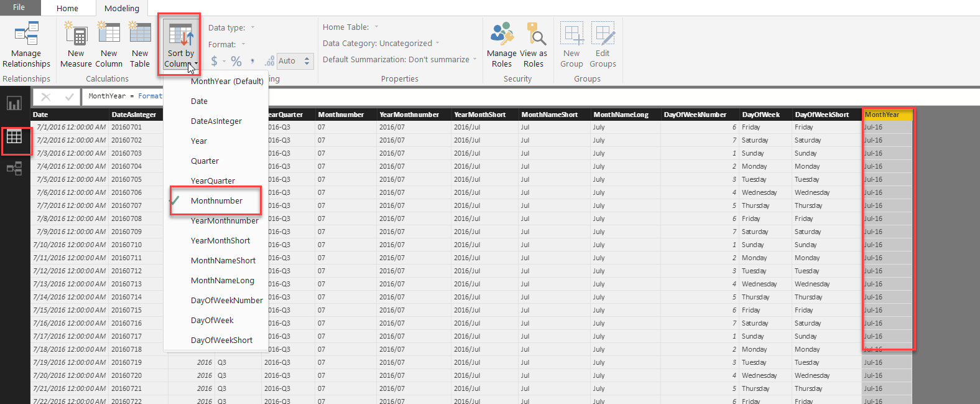The height and width of the screenshot is (404, 980).
Task: Open Manage Relationships
Action: 26,44
